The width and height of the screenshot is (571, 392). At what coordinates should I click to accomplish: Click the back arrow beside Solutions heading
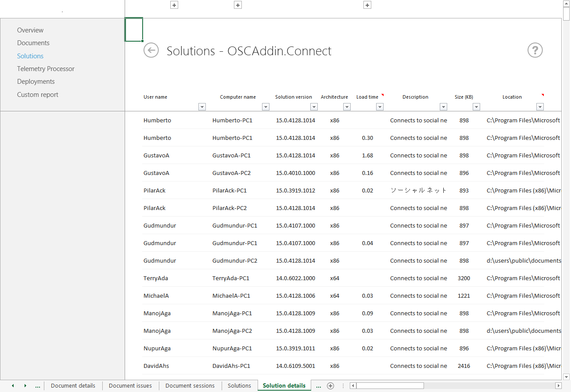tap(151, 50)
